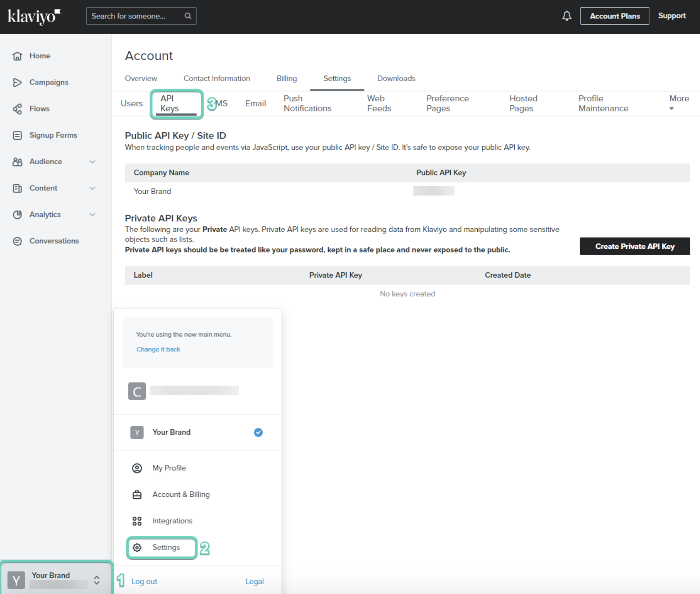
Task: Focus the Search for someone field
Action: point(141,16)
